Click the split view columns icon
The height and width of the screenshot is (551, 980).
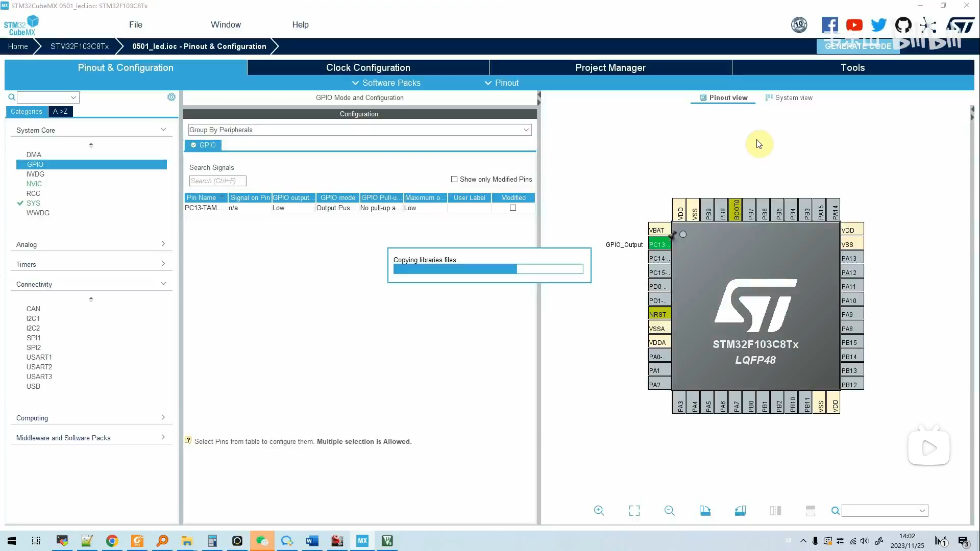pyautogui.click(x=775, y=511)
